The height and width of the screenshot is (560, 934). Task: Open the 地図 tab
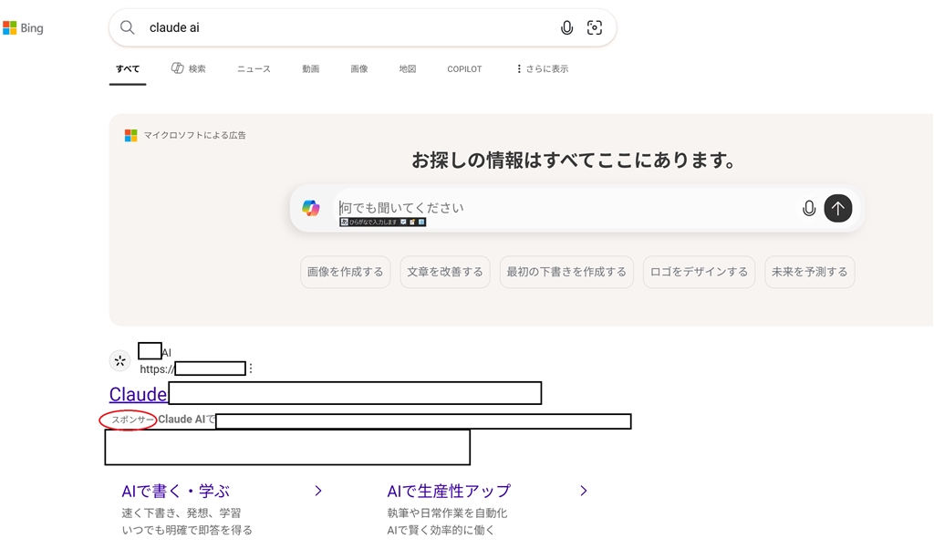[x=408, y=69]
